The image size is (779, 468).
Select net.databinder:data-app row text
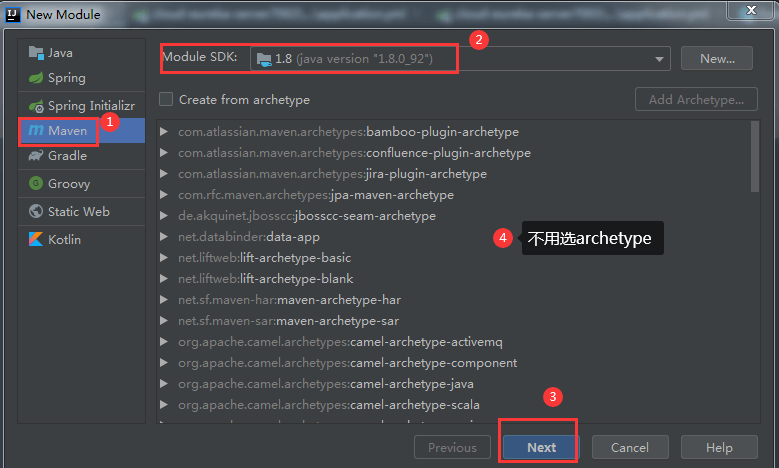(249, 236)
